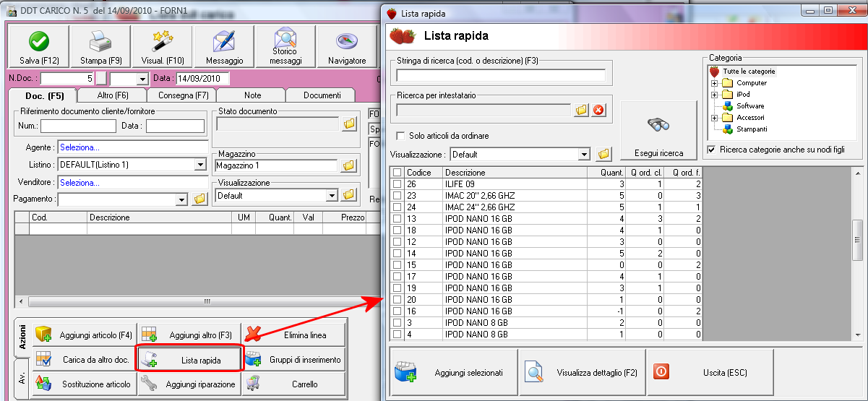Expand the iPod category node

pos(714,95)
